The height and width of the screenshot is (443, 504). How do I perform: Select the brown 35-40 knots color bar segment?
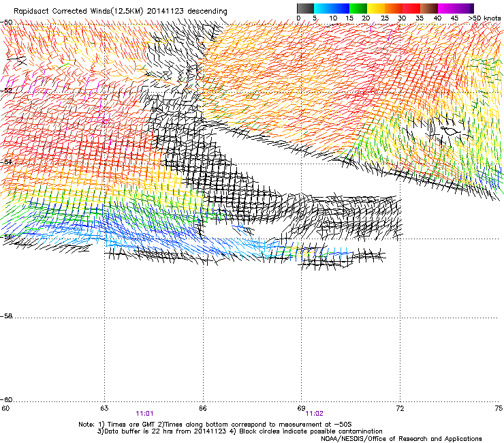tap(429, 8)
